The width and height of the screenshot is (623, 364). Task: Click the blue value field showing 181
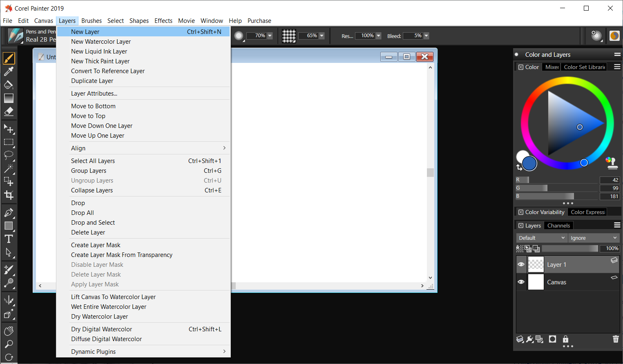click(610, 196)
